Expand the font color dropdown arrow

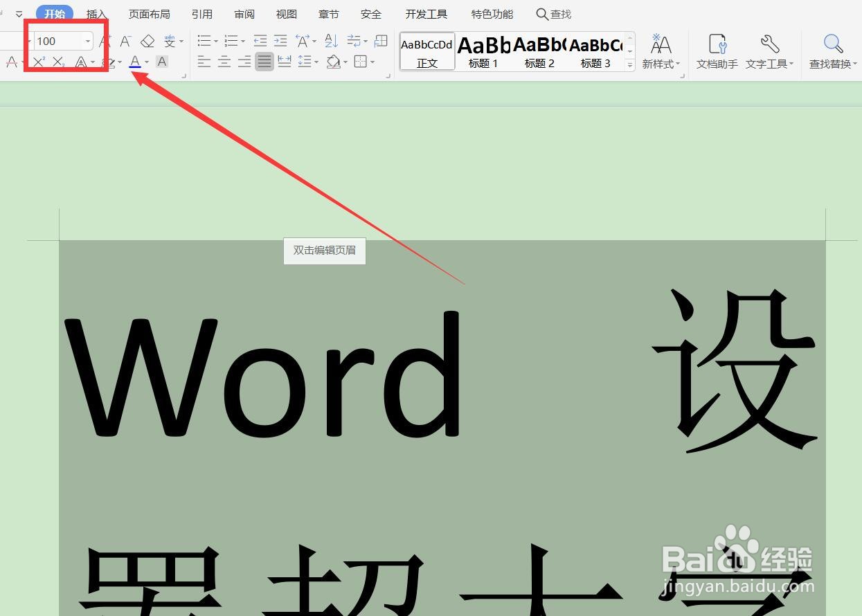coord(147,62)
